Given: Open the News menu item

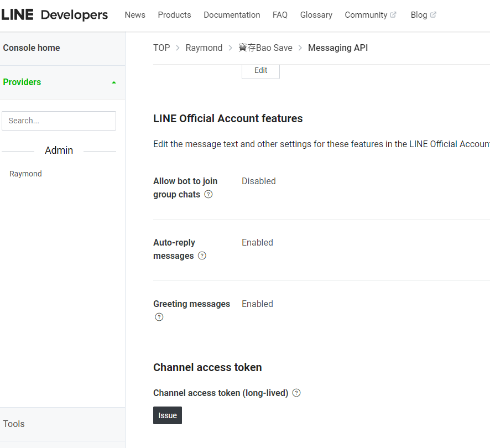Looking at the screenshot, I should pos(135,15).
